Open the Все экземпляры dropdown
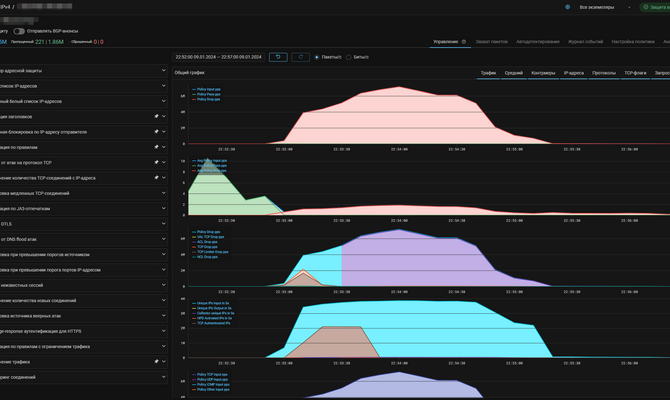Viewport: 670px width, 400px height. click(596, 7)
